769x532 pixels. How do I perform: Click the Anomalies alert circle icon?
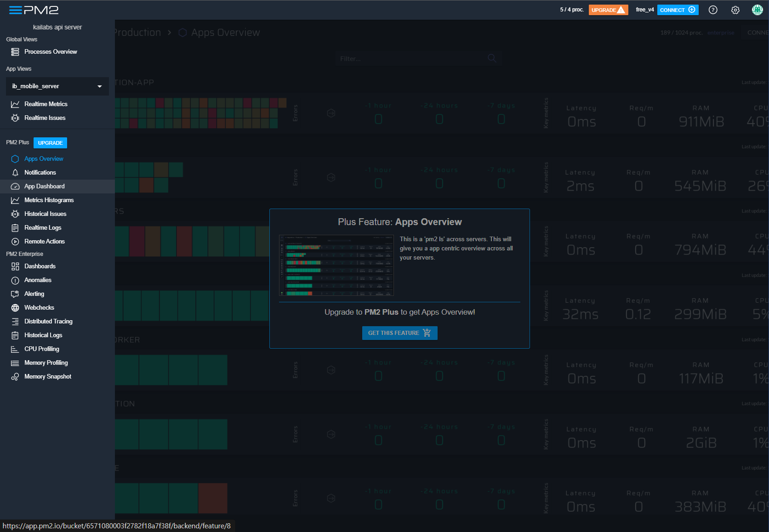tap(15, 280)
